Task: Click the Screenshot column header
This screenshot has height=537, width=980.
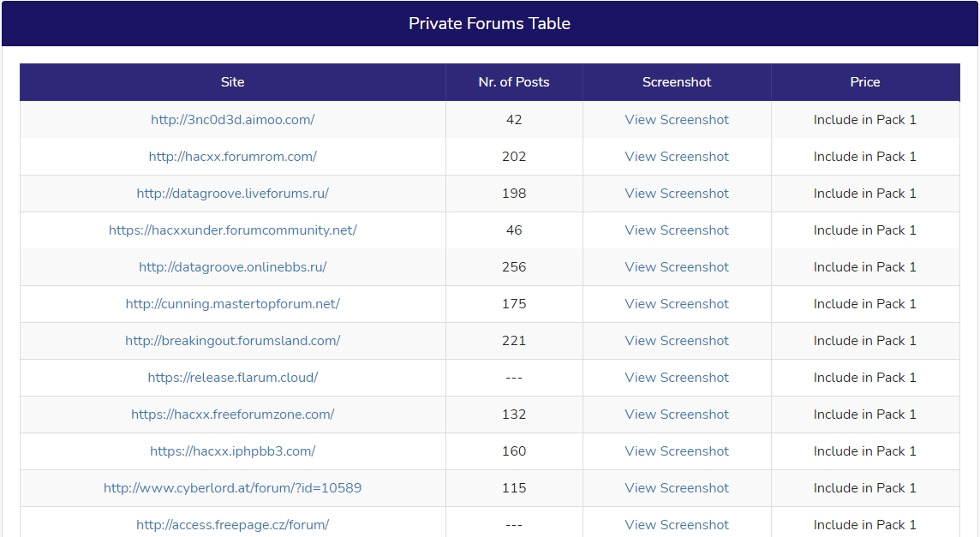Action: [x=677, y=82]
